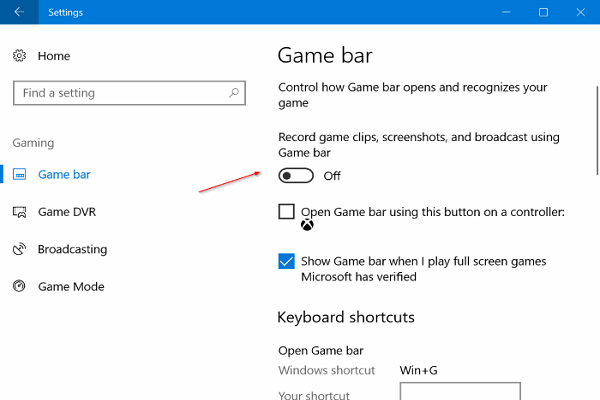Click the Win+G shortcut text
The height and width of the screenshot is (400, 600).
[x=418, y=370]
